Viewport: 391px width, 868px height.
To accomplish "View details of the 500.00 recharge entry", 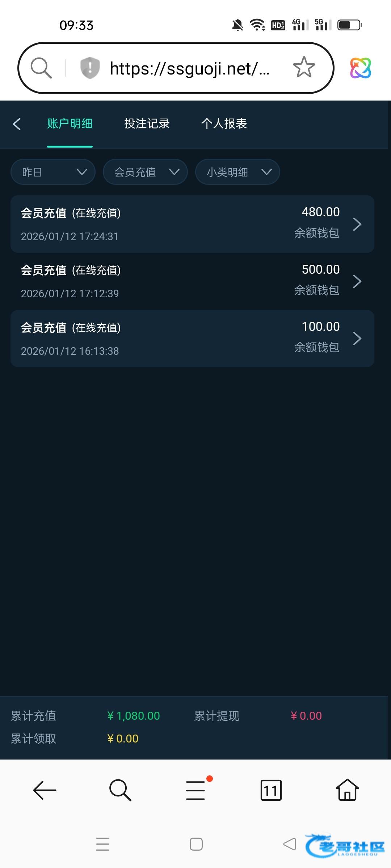I will click(192, 281).
